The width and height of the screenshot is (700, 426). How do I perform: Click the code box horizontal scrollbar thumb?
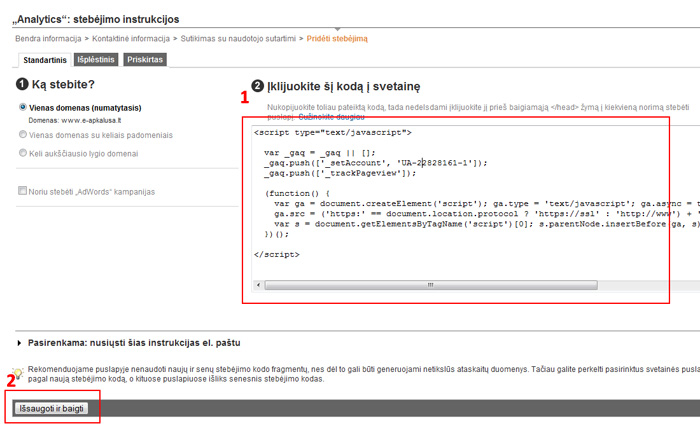(x=431, y=285)
